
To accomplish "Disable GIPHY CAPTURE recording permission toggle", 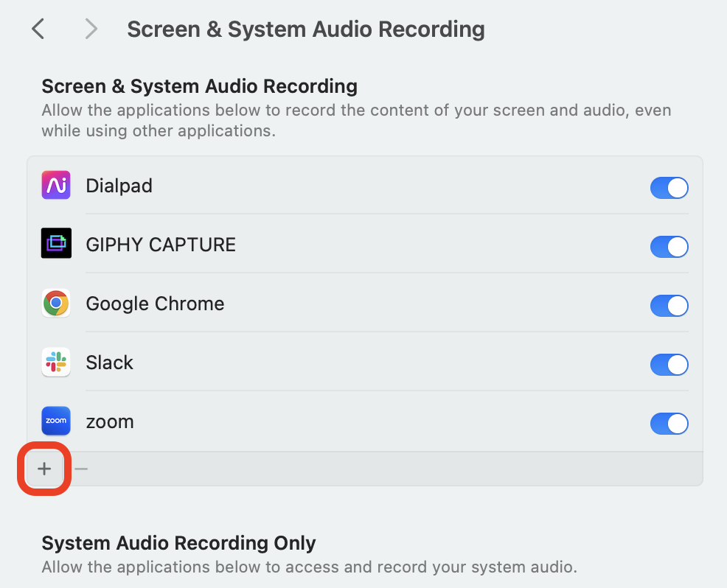I will point(669,247).
